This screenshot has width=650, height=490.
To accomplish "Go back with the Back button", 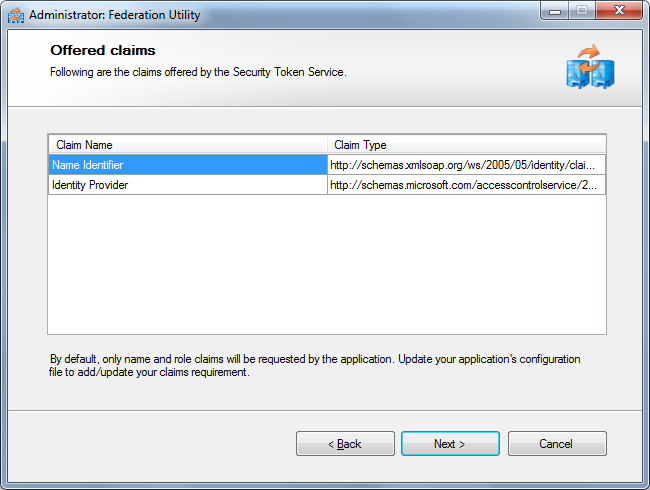I will 345,444.
